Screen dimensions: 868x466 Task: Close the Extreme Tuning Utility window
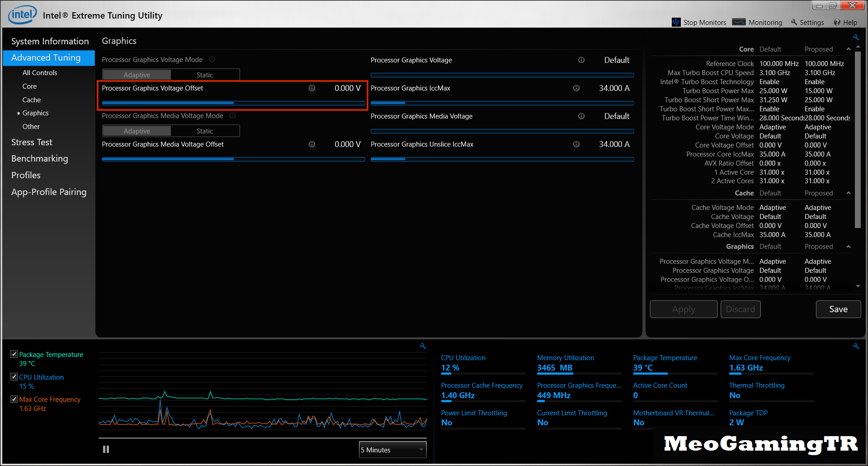click(852, 5)
